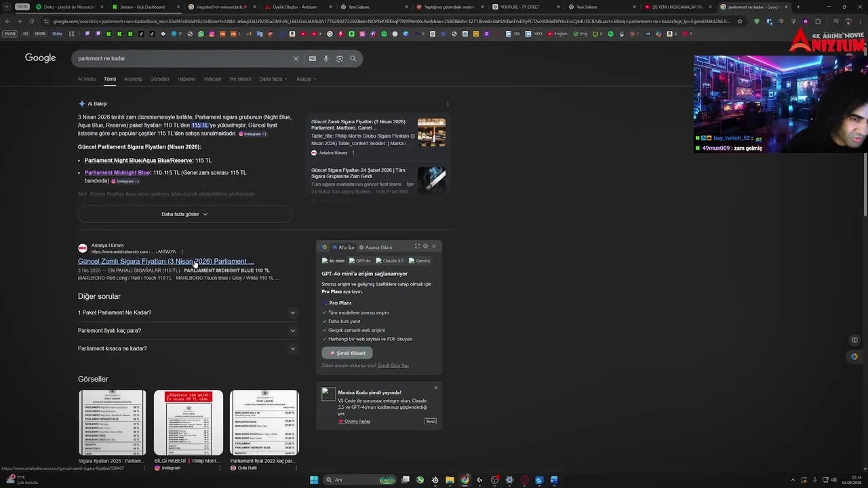868x488 pixels.
Task: Expand the Daha fazla search filter menu
Action: point(273,79)
